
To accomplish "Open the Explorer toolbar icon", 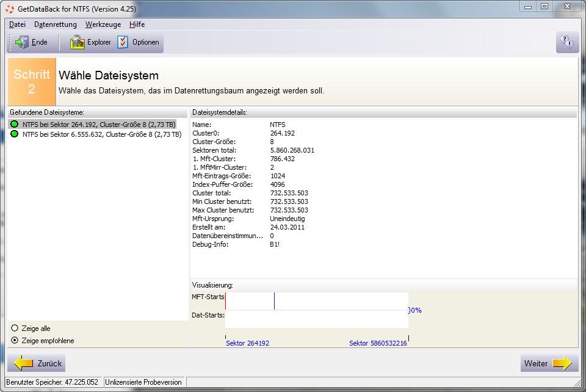I will (x=78, y=42).
